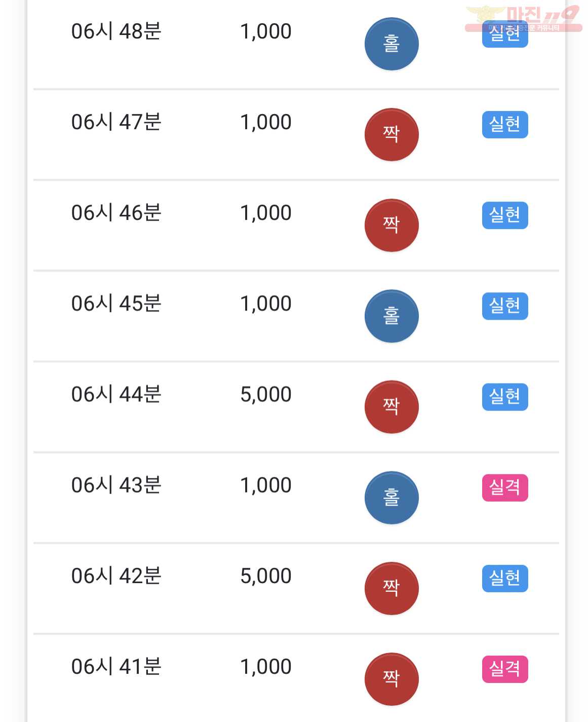Select the 06시 48분 time label
588x722 pixels.
[116, 31]
